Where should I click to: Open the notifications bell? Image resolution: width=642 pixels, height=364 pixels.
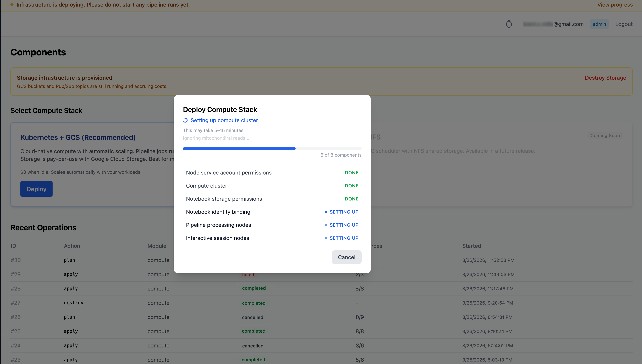(509, 24)
